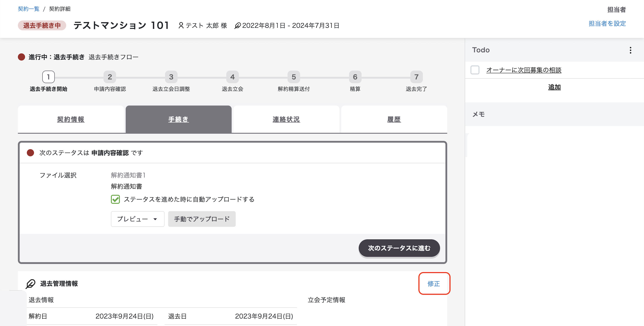Image resolution: width=644 pixels, height=326 pixels.
Task: Click the 退去情報 heading
Action: pyautogui.click(x=41, y=300)
